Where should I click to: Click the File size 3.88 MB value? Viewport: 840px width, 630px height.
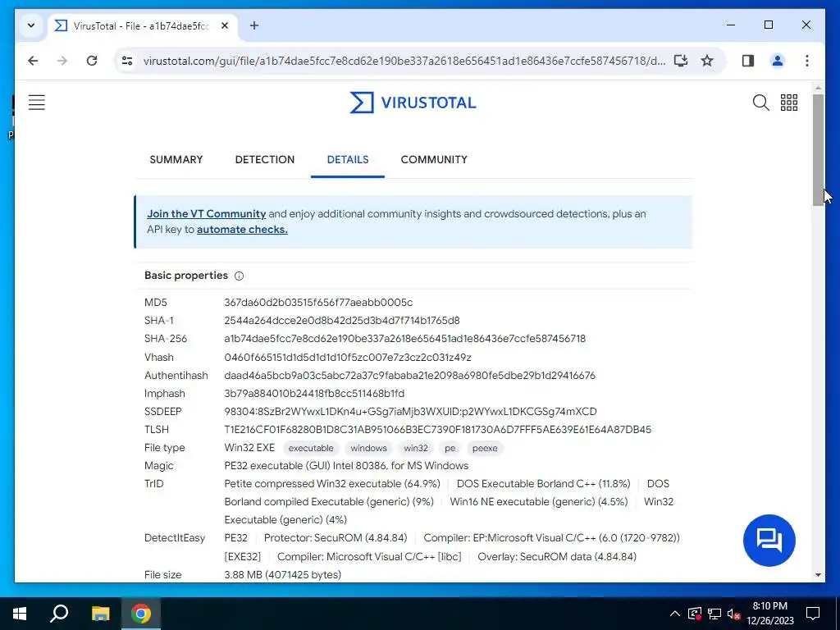(282, 575)
